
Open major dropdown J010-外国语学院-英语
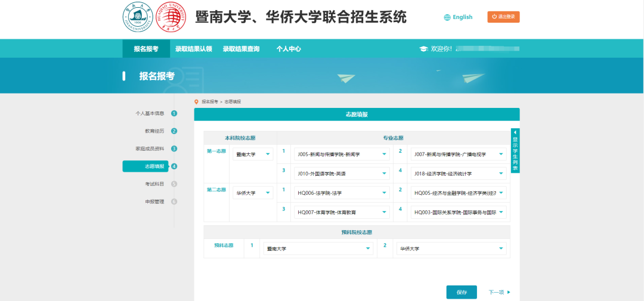pyautogui.click(x=342, y=173)
